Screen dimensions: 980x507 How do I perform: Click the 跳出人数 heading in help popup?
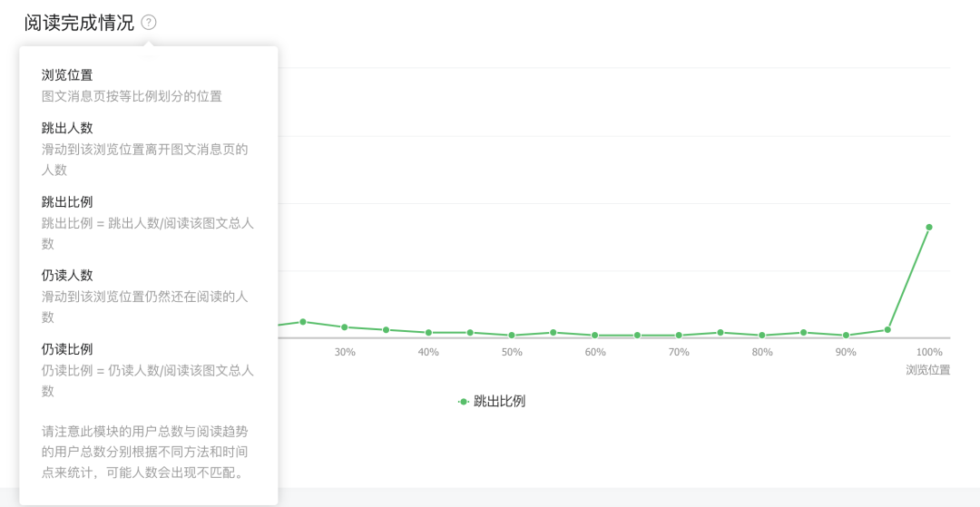click(67, 128)
